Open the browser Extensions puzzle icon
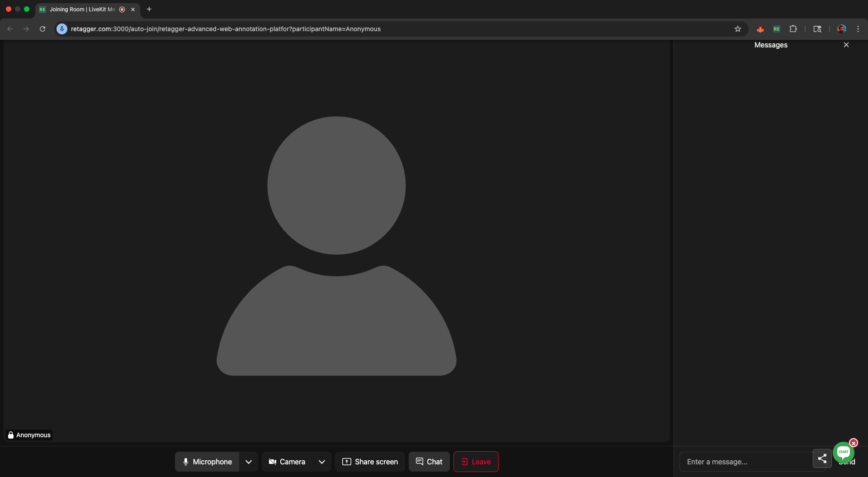Image resolution: width=868 pixels, height=477 pixels. (793, 29)
